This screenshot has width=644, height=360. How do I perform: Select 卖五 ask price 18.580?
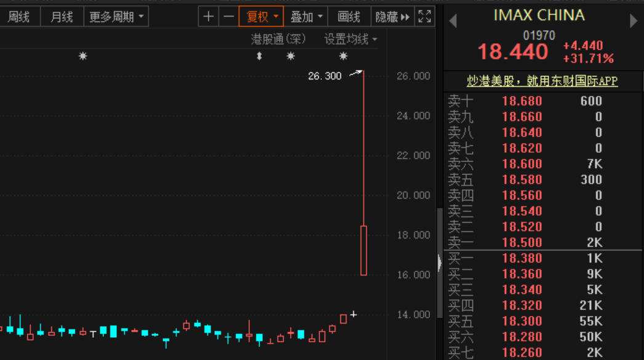coord(522,179)
